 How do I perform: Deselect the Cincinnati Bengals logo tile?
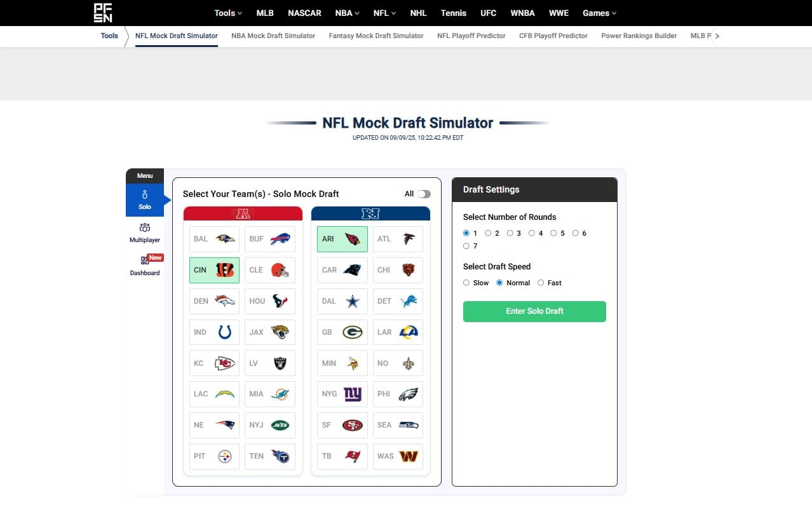(x=214, y=270)
